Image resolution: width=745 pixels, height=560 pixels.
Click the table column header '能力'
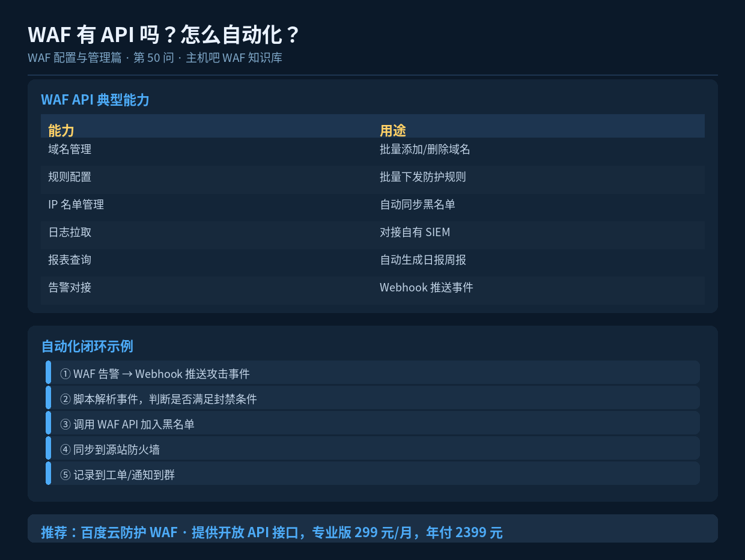(x=61, y=130)
